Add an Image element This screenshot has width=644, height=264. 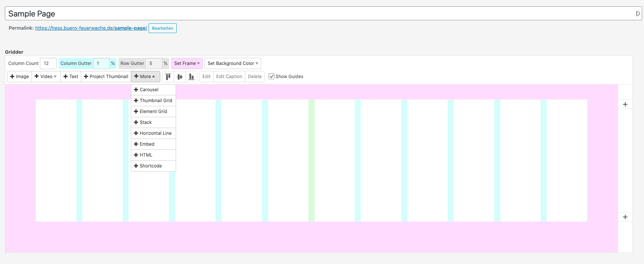20,77
